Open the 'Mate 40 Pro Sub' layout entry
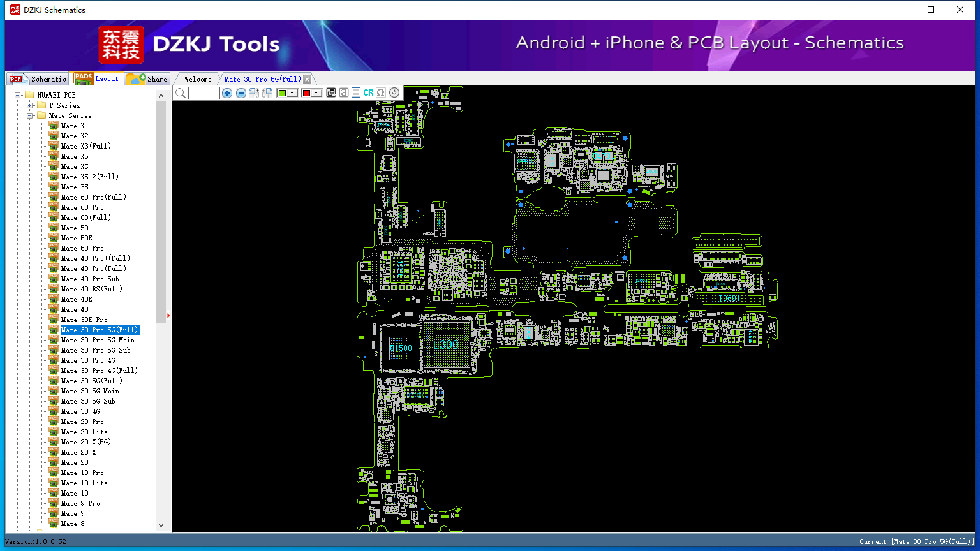The image size is (980, 551). coord(90,279)
